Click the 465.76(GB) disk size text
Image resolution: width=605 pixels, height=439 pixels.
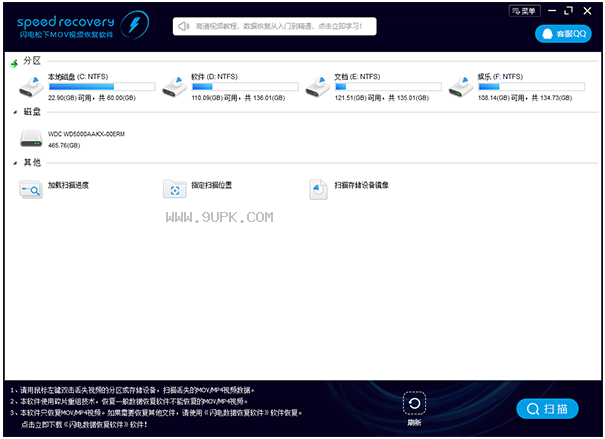click(x=64, y=145)
